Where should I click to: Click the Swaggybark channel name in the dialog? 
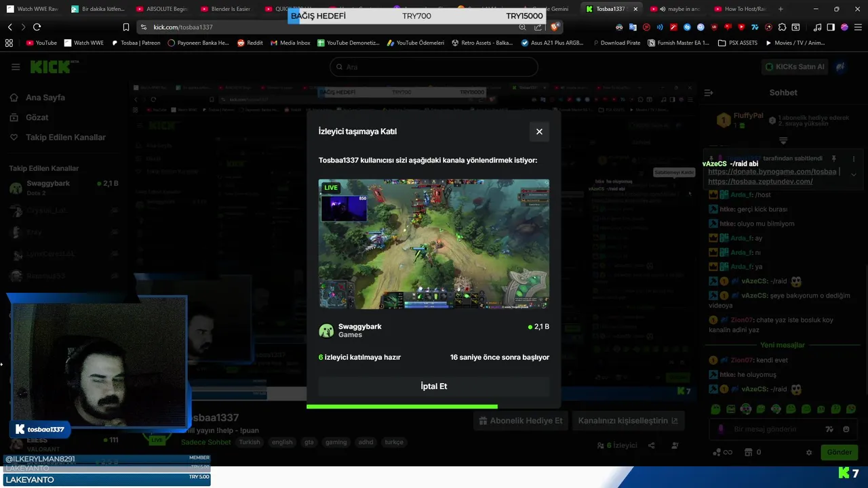(x=360, y=326)
